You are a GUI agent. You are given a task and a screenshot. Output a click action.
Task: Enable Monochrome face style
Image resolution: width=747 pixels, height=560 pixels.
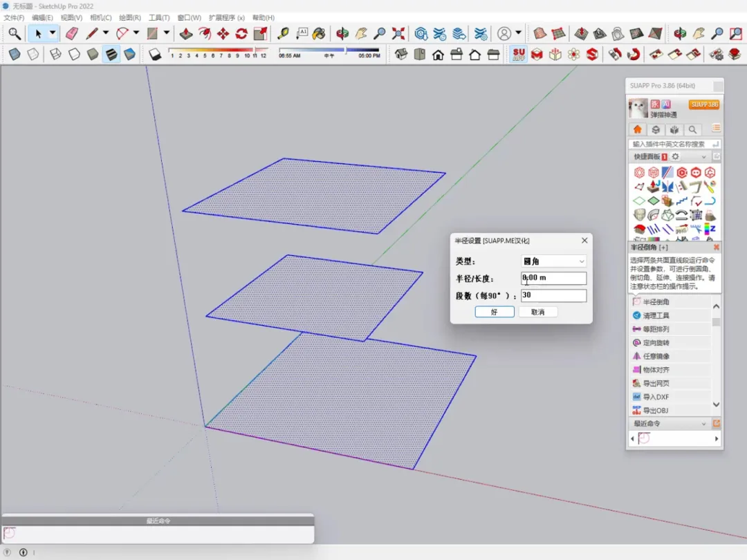tap(129, 54)
